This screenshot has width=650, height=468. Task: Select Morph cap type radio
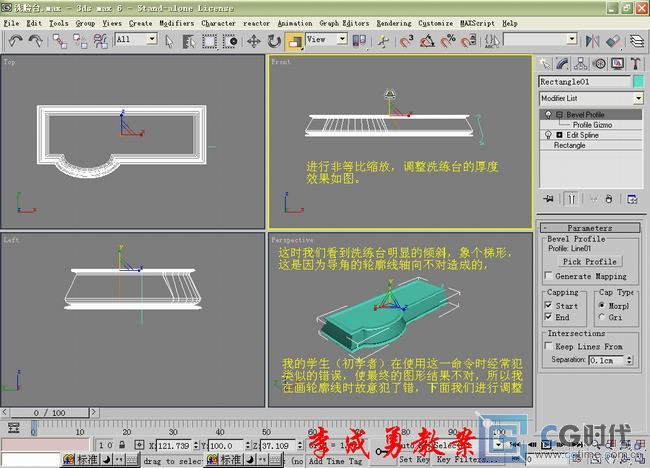[x=601, y=305]
